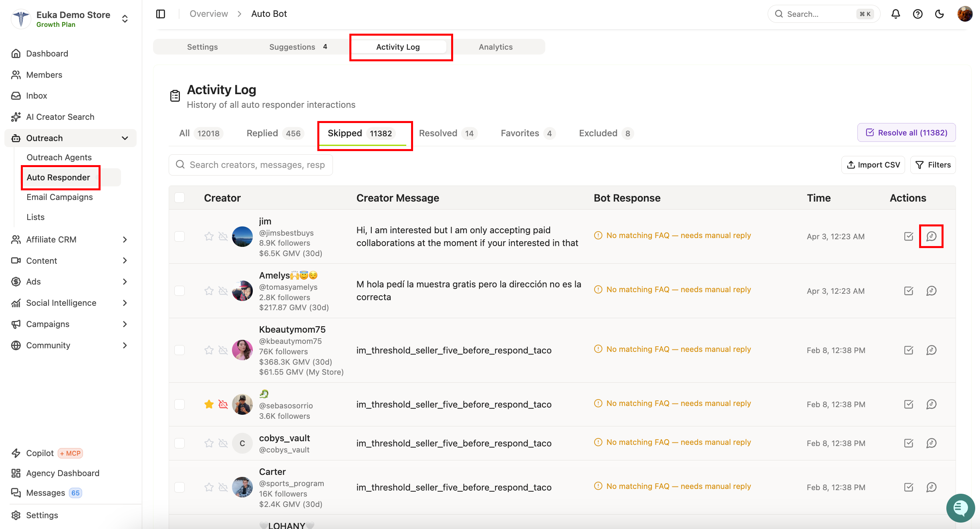Screen dimensions: 980x529
Task: Resolve the sebasosorrio row
Action: tap(909, 404)
